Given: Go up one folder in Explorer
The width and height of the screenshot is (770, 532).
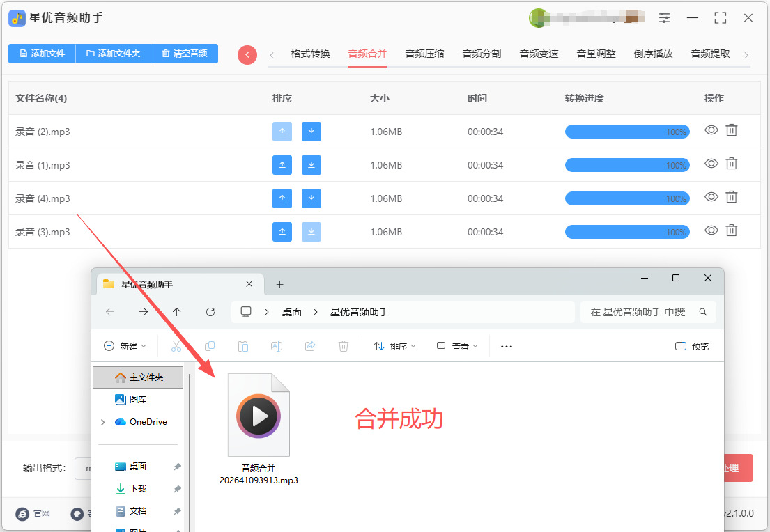Looking at the screenshot, I should pyautogui.click(x=177, y=312).
